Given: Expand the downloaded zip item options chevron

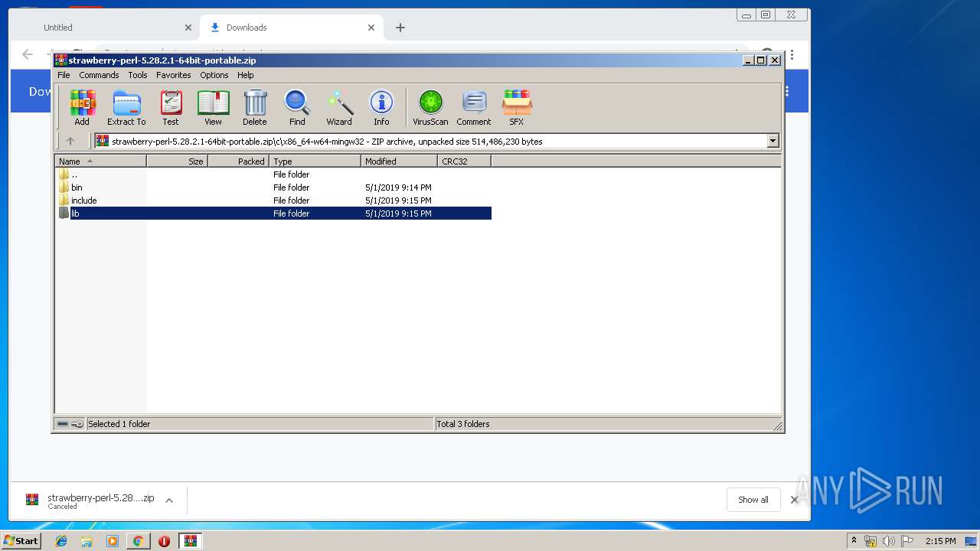Looking at the screenshot, I should [169, 500].
